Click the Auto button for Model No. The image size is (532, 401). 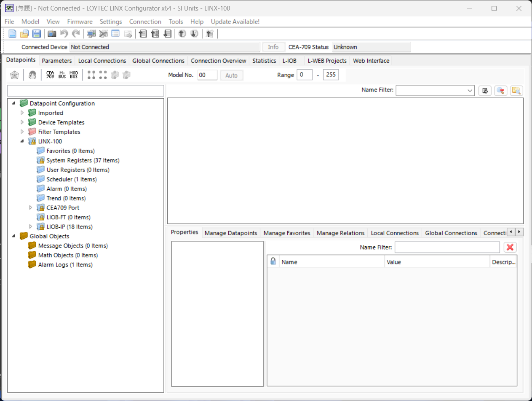tap(231, 75)
